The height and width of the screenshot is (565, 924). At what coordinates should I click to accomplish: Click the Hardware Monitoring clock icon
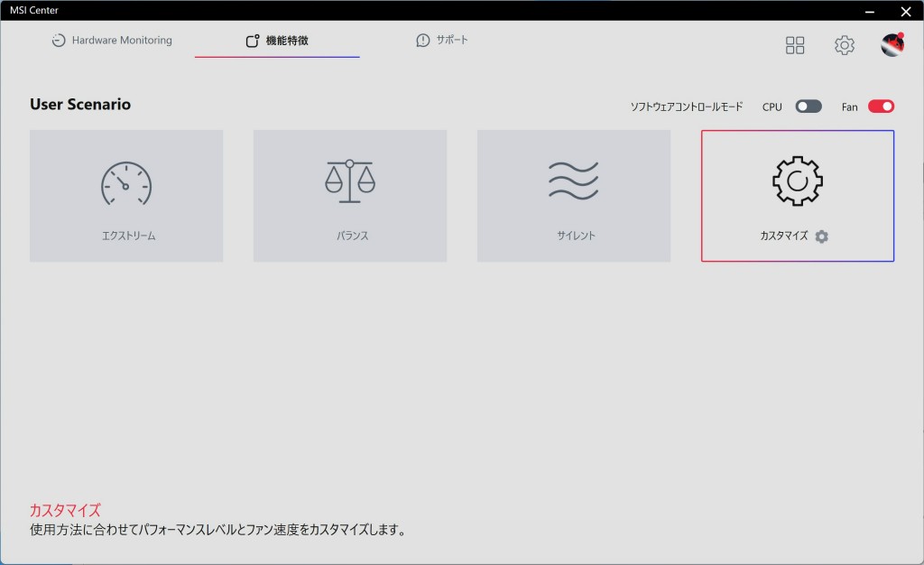59,41
